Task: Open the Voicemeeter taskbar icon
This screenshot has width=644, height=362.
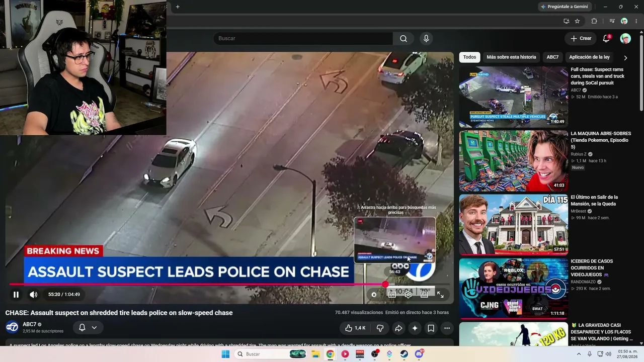Action: 360,354
